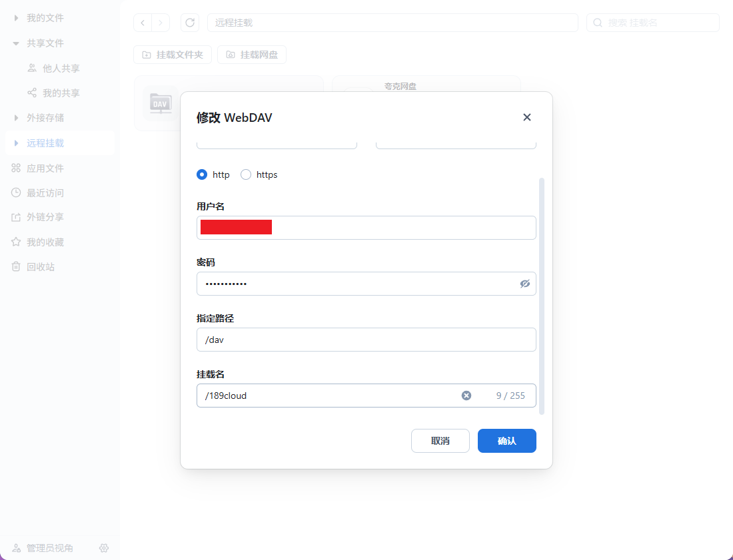Image resolution: width=733 pixels, height=560 pixels.
Task: Open 应用文件 in the sidebar
Action: pos(45,168)
